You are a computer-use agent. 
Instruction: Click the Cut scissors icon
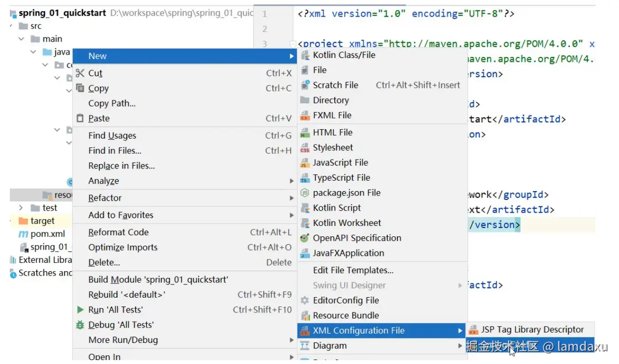(80, 73)
